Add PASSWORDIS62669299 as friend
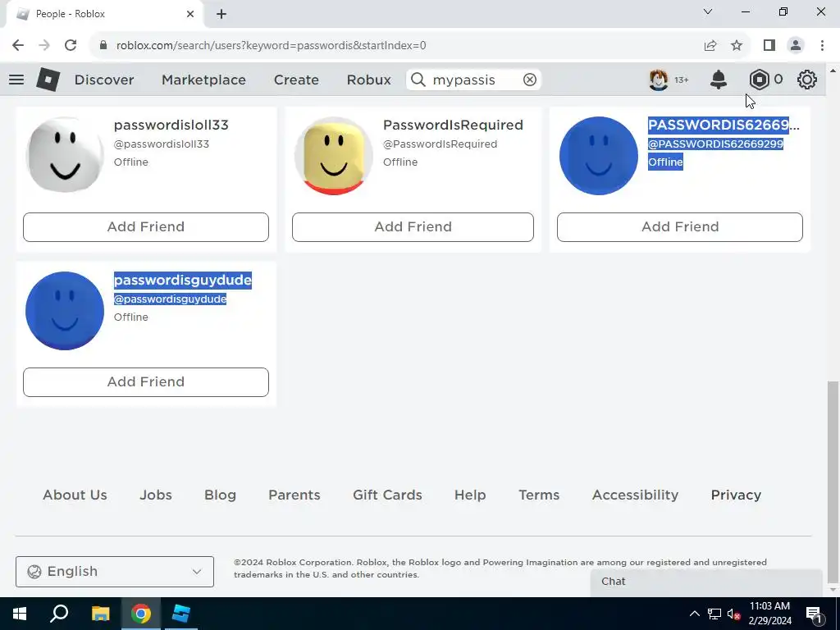Image resolution: width=840 pixels, height=630 pixels. (x=680, y=226)
